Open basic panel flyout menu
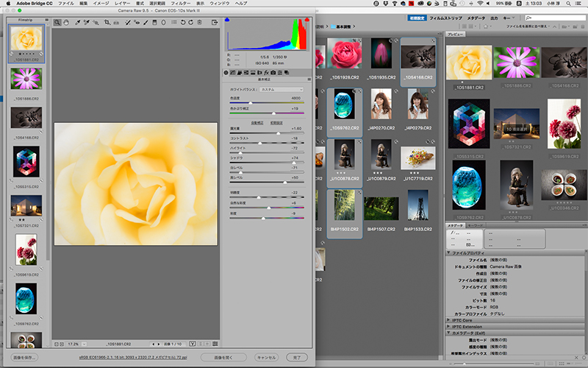The height and width of the screenshot is (368, 588). point(309,79)
